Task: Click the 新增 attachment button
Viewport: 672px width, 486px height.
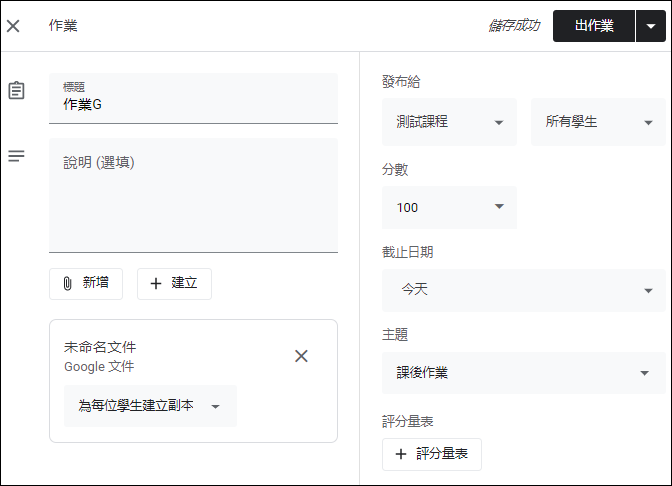Action: (86, 284)
